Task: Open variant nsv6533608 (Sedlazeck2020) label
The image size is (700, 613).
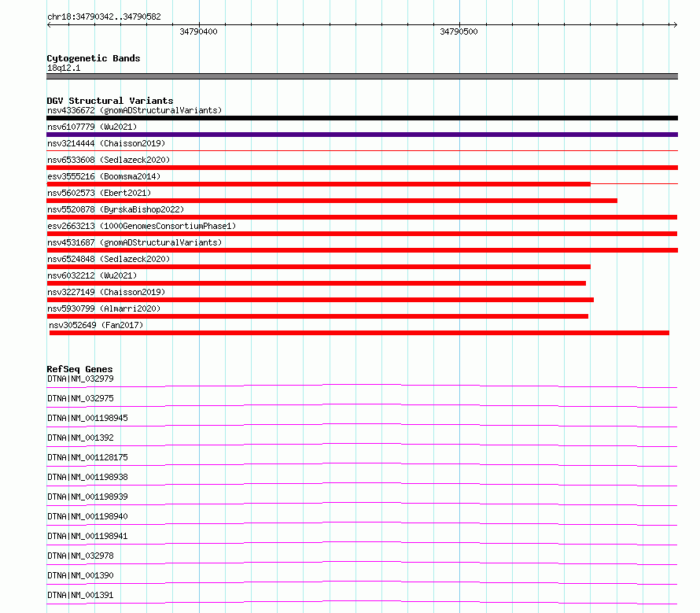Action: click(x=109, y=160)
